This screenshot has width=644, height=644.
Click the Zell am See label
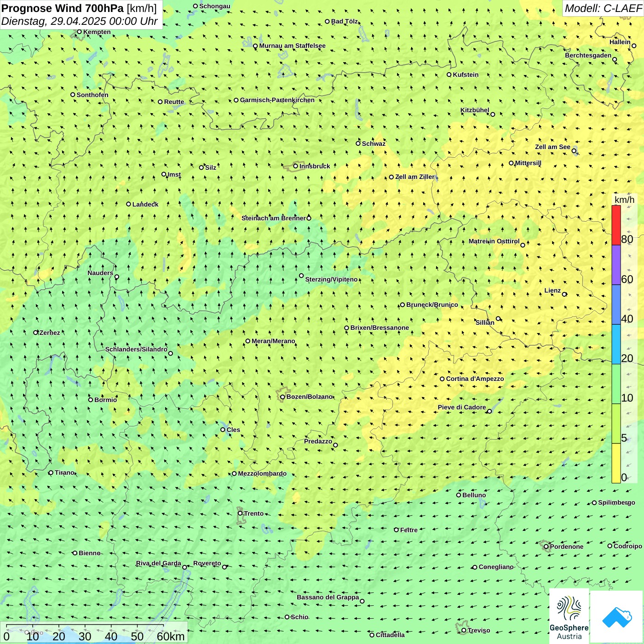[552, 147]
